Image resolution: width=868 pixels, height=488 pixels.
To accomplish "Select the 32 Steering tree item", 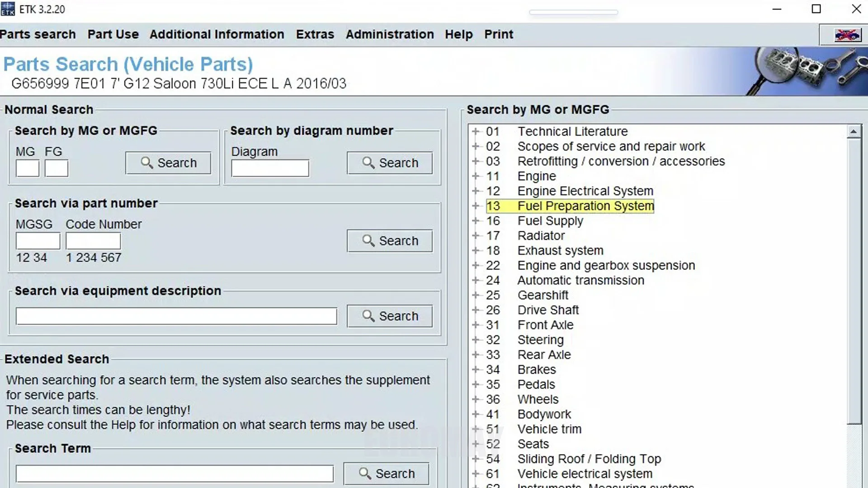I will coord(540,340).
